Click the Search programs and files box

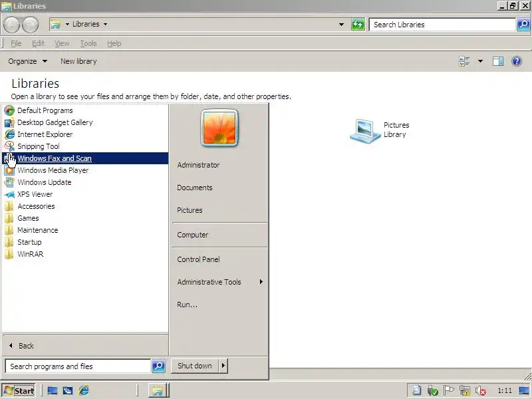[x=78, y=366]
